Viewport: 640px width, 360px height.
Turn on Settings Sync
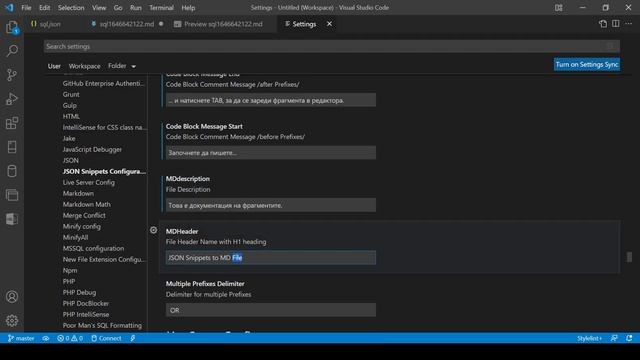(x=587, y=64)
